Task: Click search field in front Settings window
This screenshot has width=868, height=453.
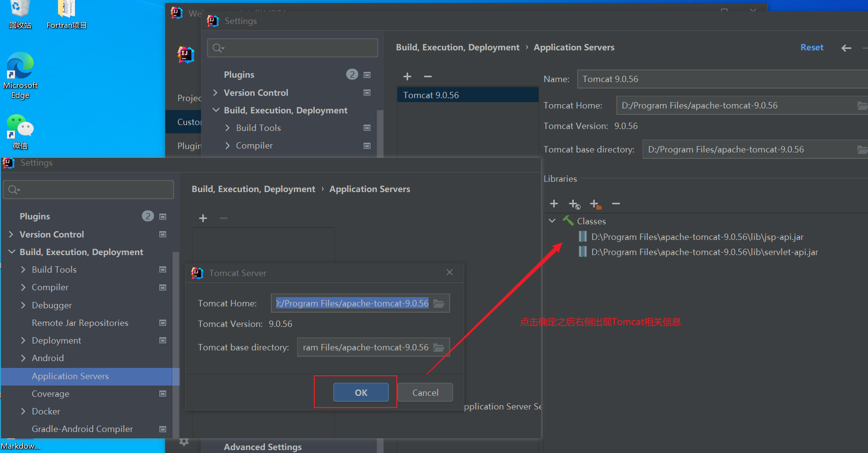Action: coord(88,190)
